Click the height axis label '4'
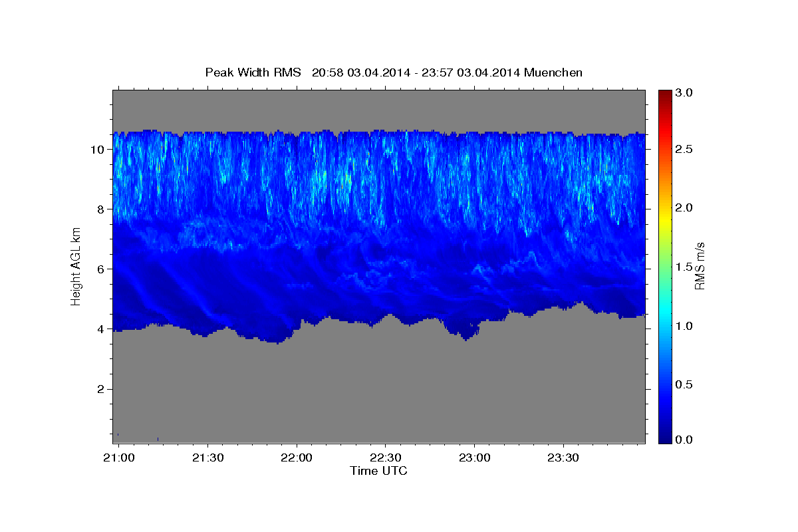The height and width of the screenshot is (532, 798). coord(102,329)
